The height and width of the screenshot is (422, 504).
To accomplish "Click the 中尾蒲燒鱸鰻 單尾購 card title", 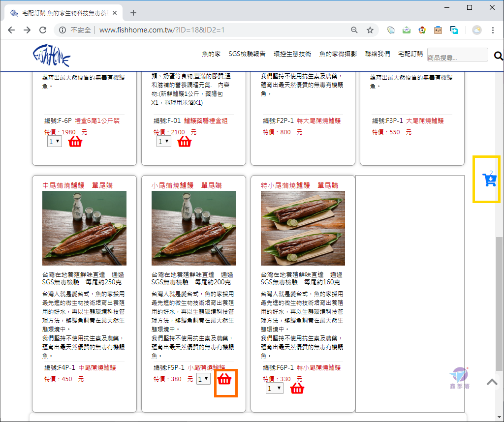I will (77, 185).
